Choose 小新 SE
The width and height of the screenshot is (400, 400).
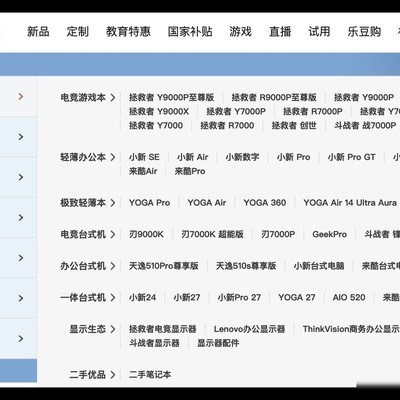(x=144, y=157)
